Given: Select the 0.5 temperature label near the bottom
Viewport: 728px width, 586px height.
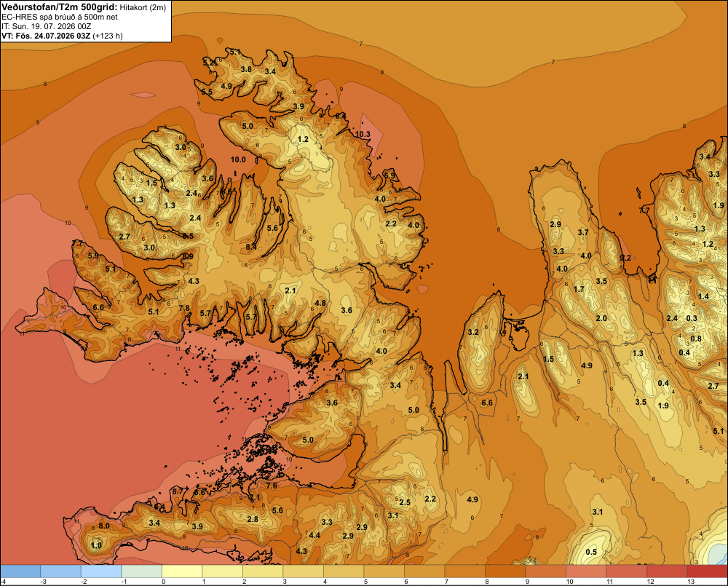Looking at the screenshot, I should point(591,552).
